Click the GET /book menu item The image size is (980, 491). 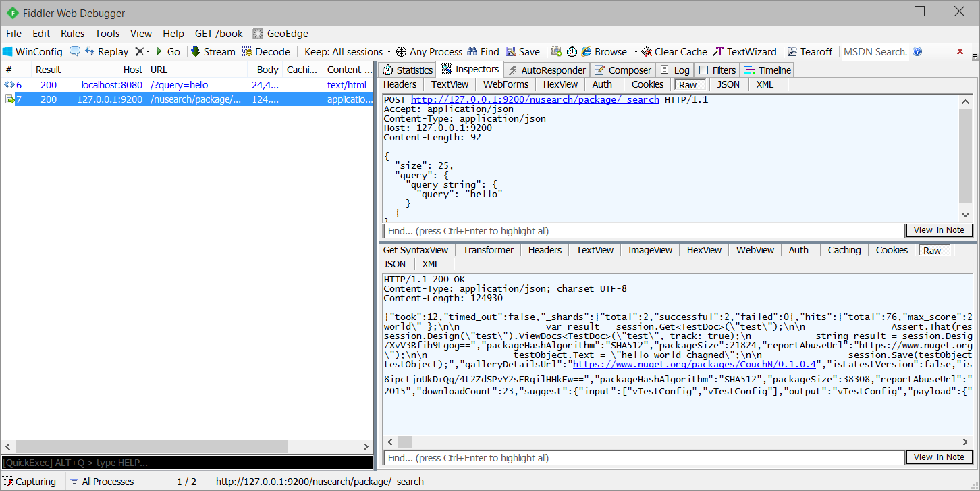219,33
